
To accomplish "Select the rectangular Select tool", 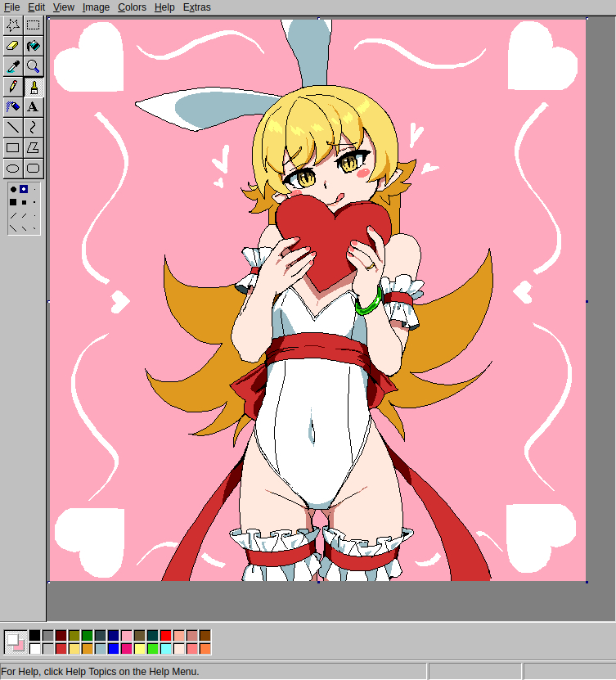I will pyautogui.click(x=33, y=25).
